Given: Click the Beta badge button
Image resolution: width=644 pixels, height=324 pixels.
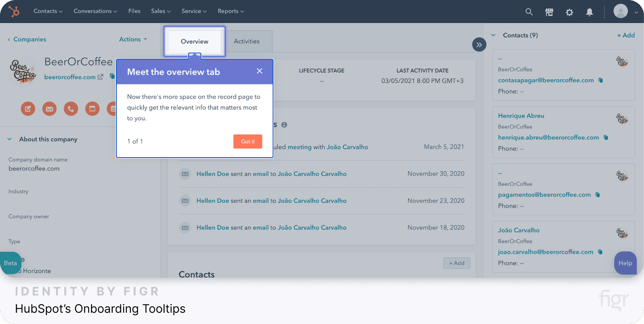Looking at the screenshot, I should pos(10,263).
